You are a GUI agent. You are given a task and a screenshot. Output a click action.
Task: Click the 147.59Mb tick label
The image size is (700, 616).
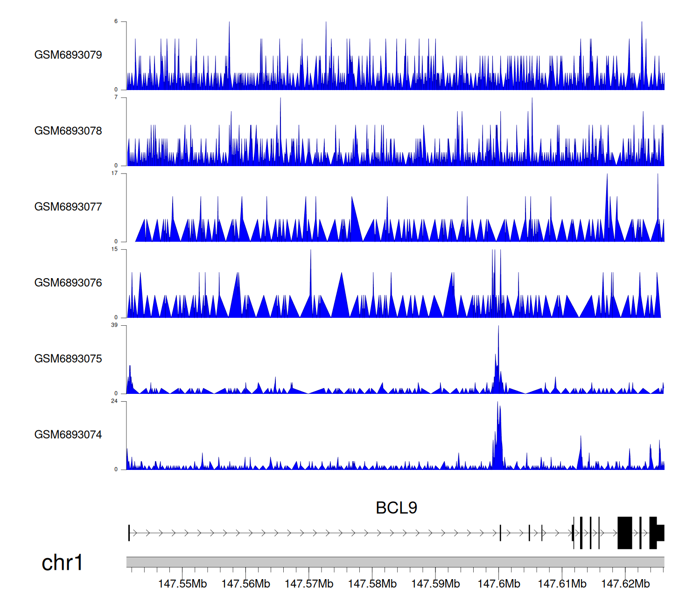[435, 584]
